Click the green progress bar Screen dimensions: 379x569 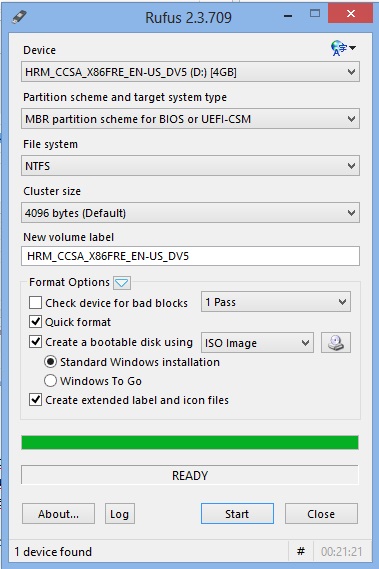(190, 443)
